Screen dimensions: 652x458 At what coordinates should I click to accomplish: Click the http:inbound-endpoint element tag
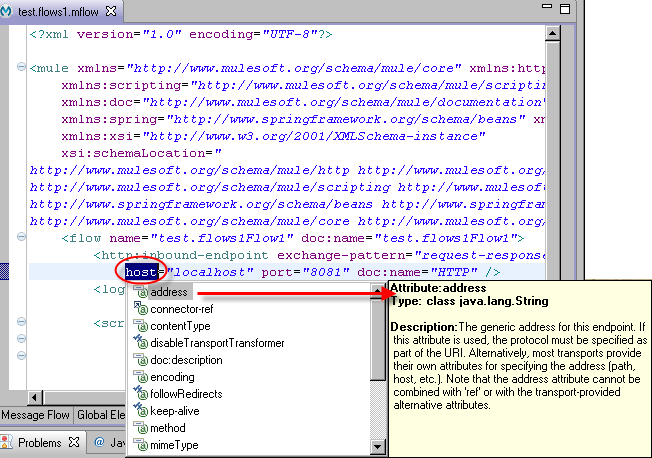(181, 255)
